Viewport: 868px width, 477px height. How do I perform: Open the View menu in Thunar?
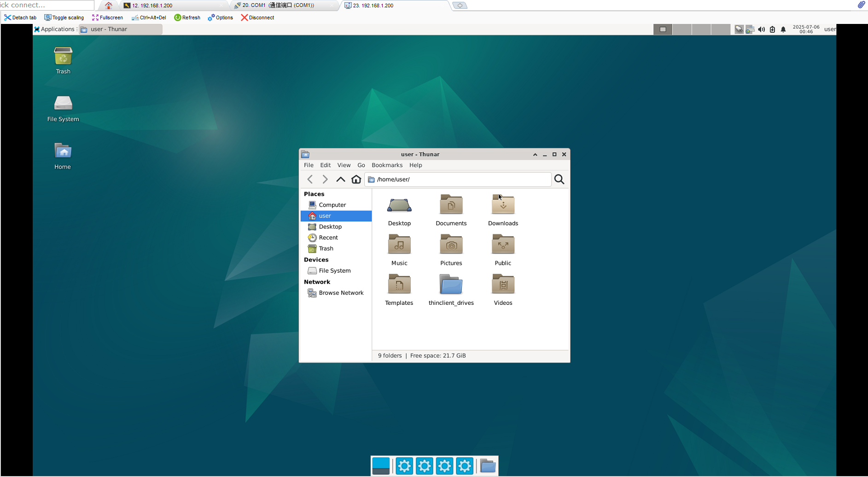pos(344,165)
